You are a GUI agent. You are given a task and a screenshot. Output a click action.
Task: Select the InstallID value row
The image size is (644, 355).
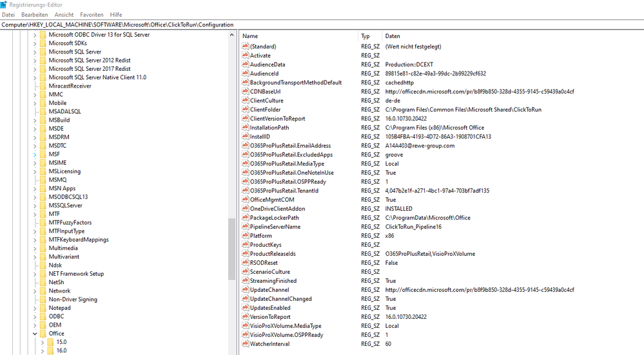[x=260, y=137]
